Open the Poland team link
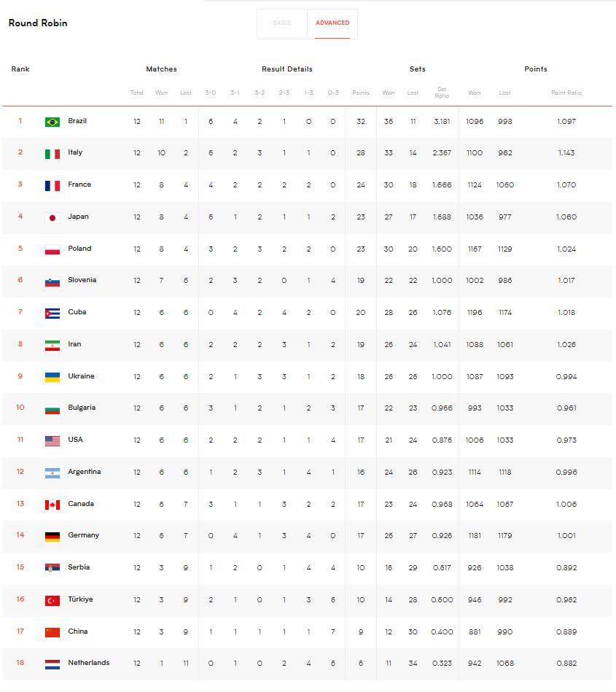 click(79, 249)
